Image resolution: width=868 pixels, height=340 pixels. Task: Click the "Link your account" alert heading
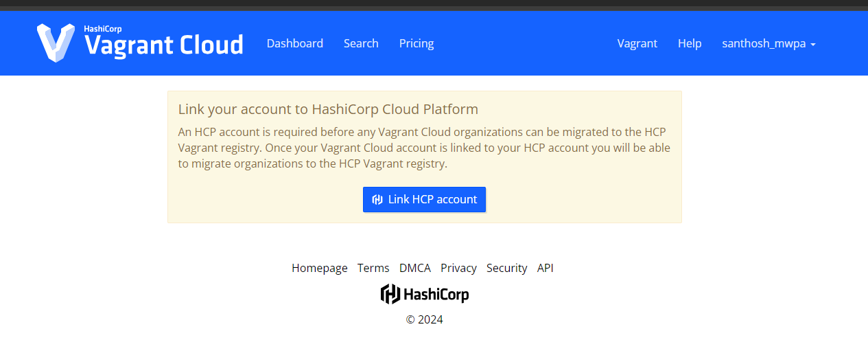[328, 109]
